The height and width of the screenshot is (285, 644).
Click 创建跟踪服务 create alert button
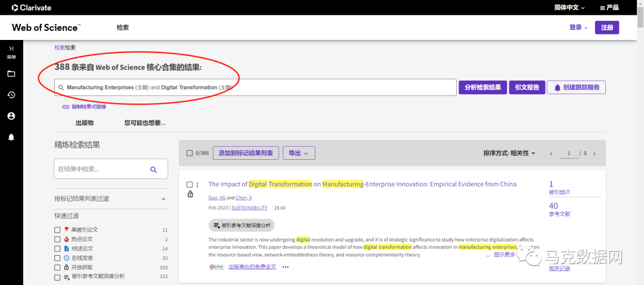coord(576,88)
